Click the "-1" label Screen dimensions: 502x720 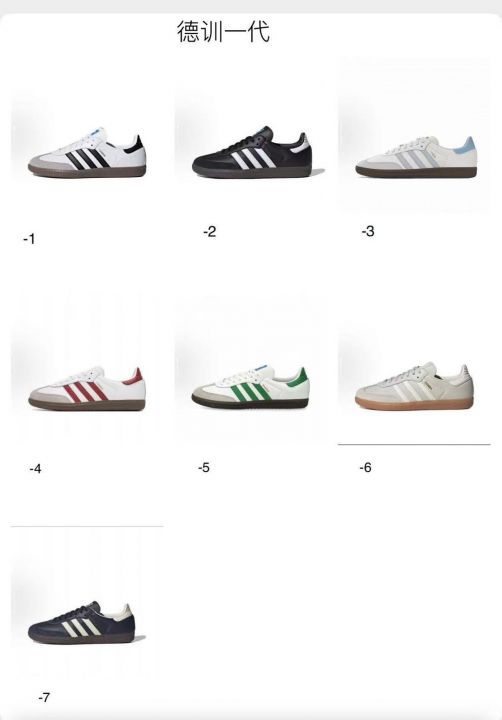point(29,239)
